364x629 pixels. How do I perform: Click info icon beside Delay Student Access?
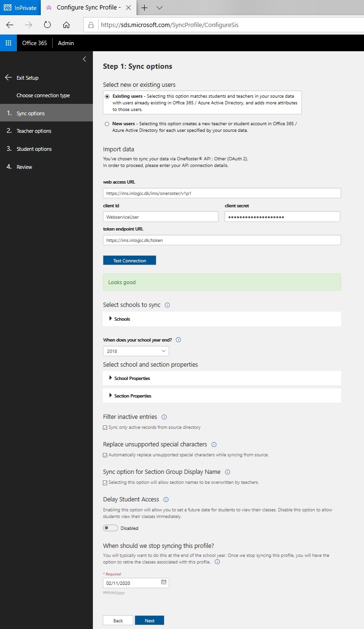(166, 499)
